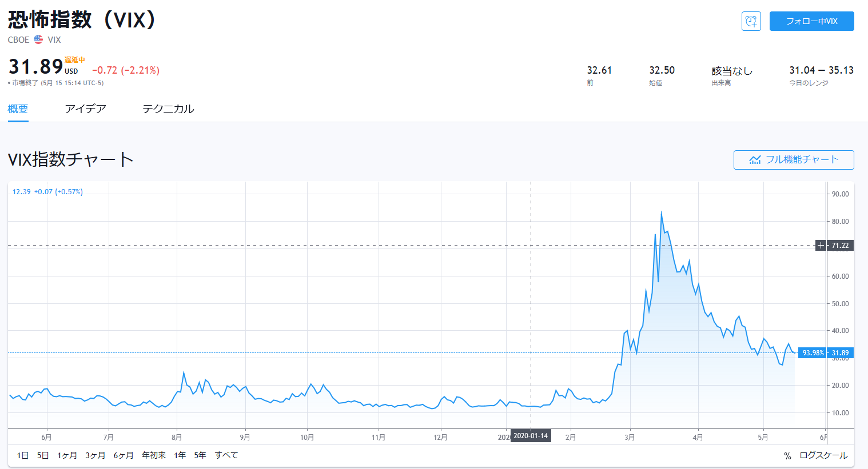
Task: Choose the 6ヶ月 range
Action: pyautogui.click(x=124, y=455)
